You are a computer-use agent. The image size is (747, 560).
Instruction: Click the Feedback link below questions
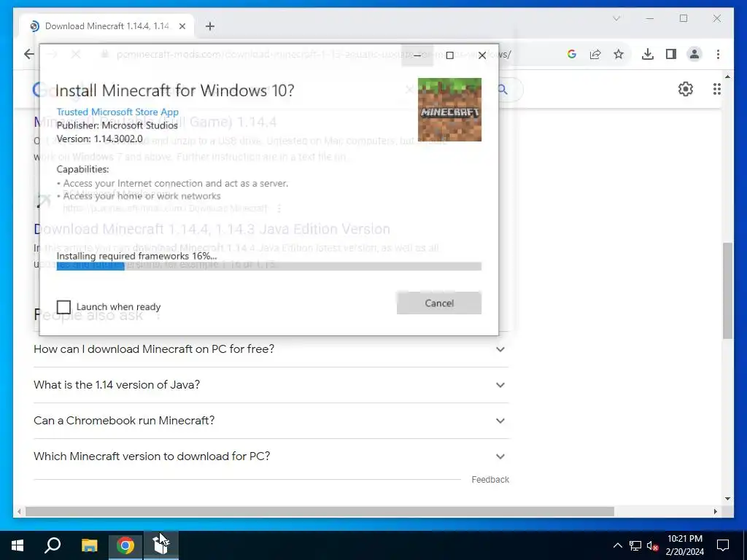490,480
